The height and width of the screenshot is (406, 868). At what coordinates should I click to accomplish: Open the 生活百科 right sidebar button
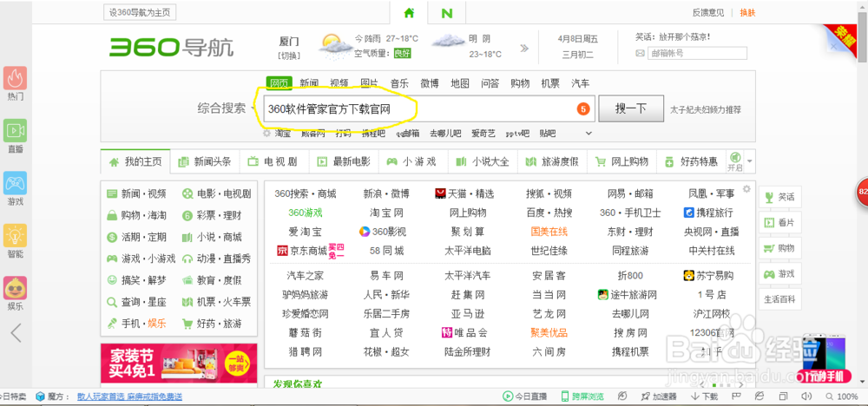[x=779, y=299]
